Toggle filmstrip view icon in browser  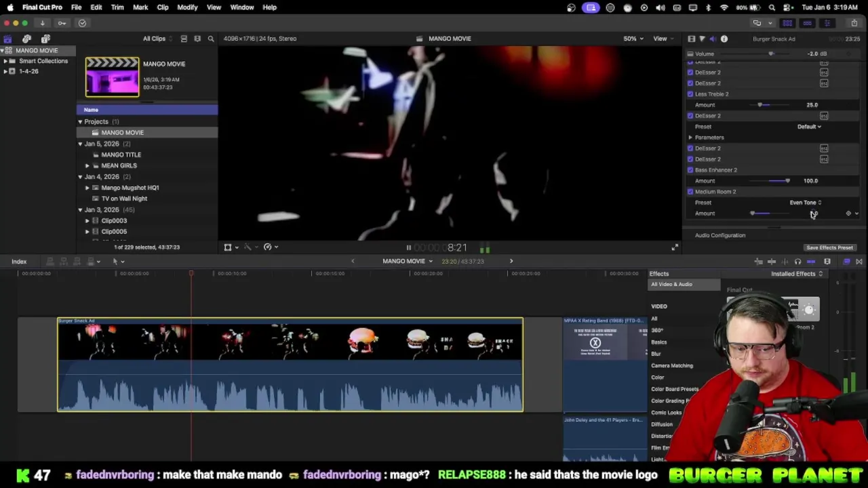pyautogui.click(x=197, y=39)
